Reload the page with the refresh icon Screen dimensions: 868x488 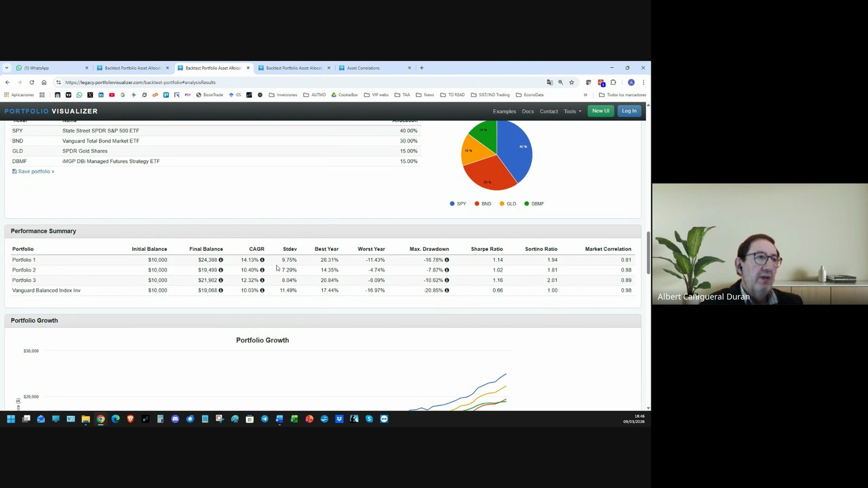point(32,83)
